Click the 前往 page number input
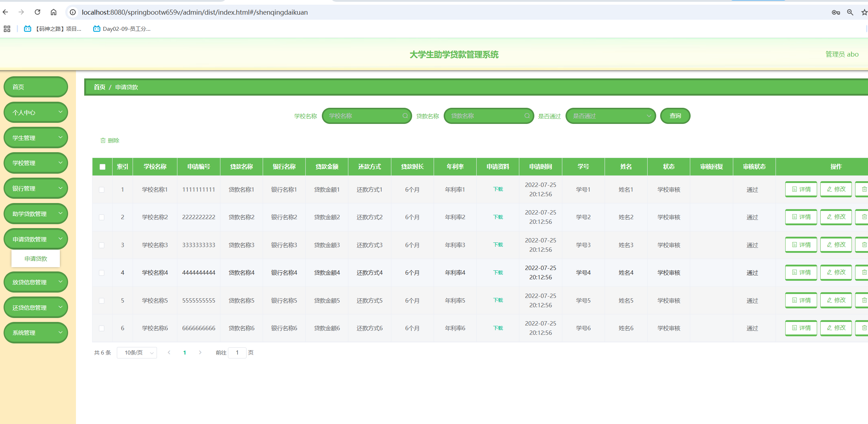The height and width of the screenshot is (424, 868). pos(237,352)
